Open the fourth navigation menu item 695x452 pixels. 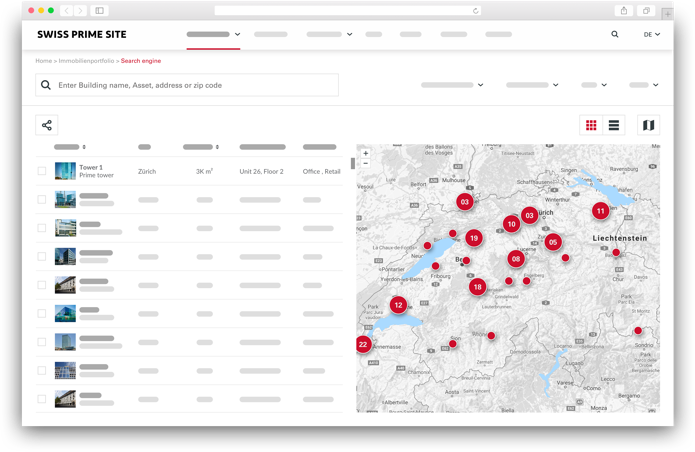point(374,34)
